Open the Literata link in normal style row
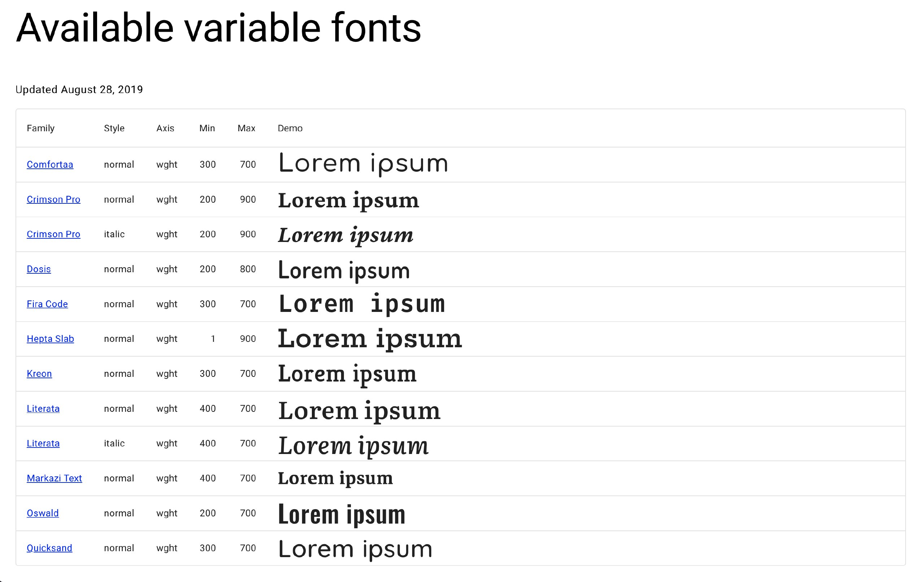Image resolution: width=924 pixels, height=582 pixels. point(43,409)
